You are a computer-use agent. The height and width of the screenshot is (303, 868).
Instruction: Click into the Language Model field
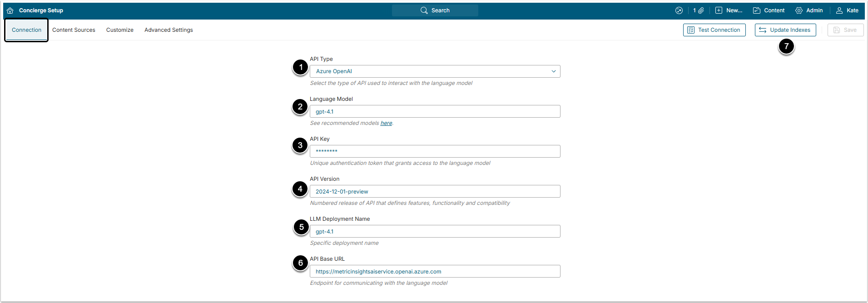(435, 111)
